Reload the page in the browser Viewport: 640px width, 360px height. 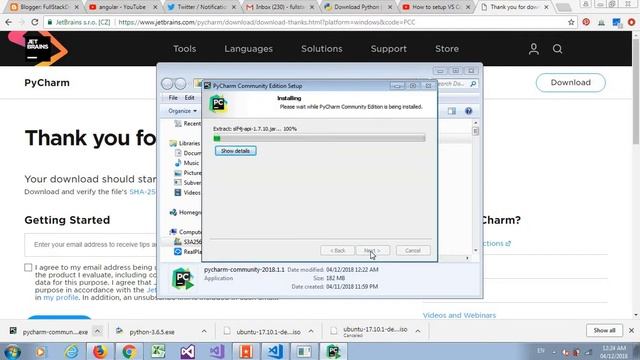[35, 22]
